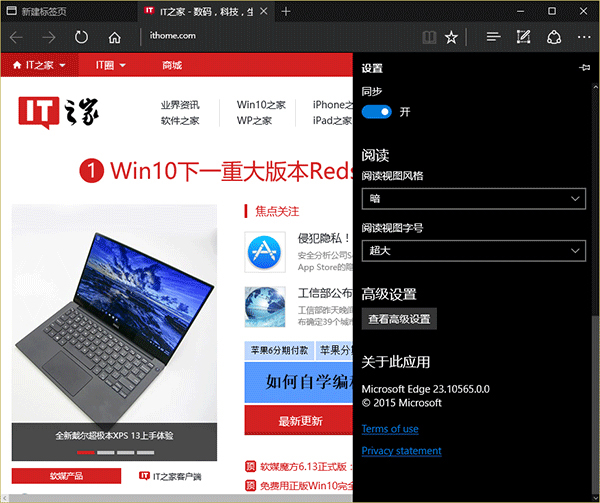The height and width of the screenshot is (503, 600).
Task: Click the IT之家客户端 logo icon
Action: click(x=144, y=476)
